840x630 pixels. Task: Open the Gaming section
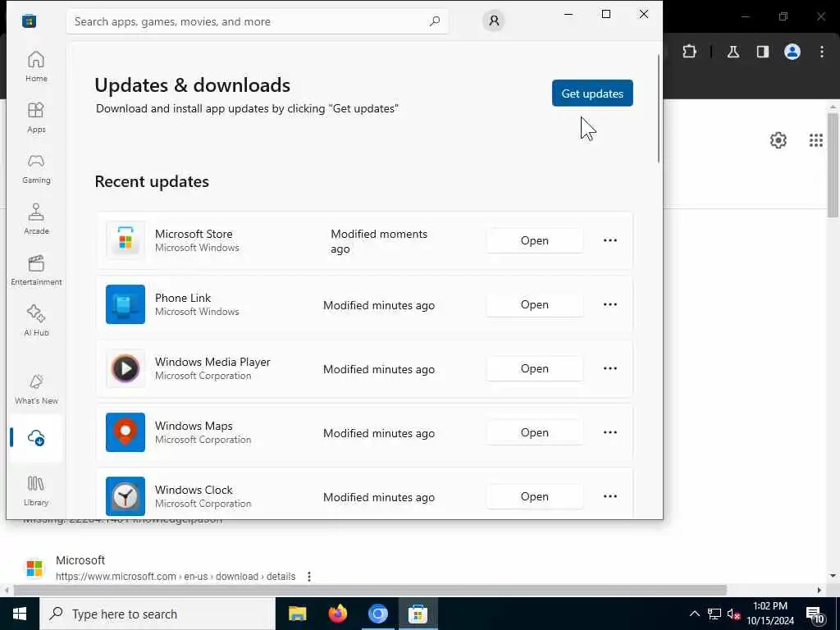point(36,168)
